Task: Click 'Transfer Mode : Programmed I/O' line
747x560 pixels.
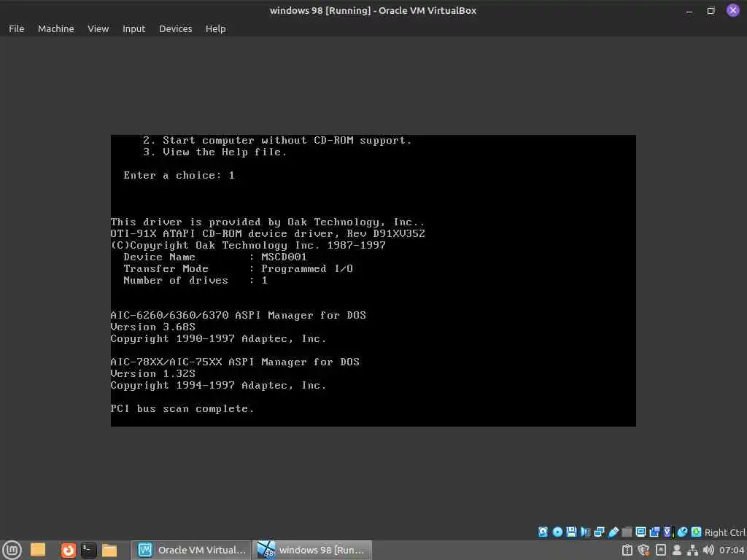Action: click(239, 268)
